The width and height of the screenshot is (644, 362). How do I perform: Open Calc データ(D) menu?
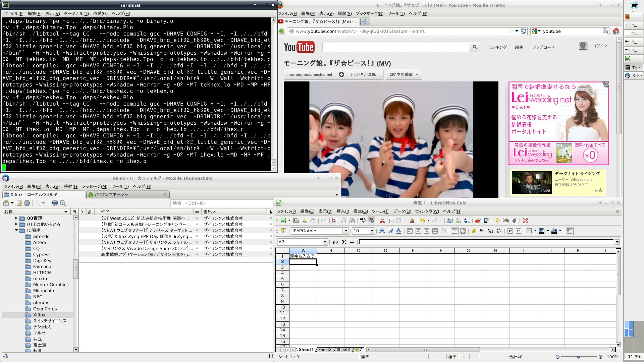pos(402,211)
